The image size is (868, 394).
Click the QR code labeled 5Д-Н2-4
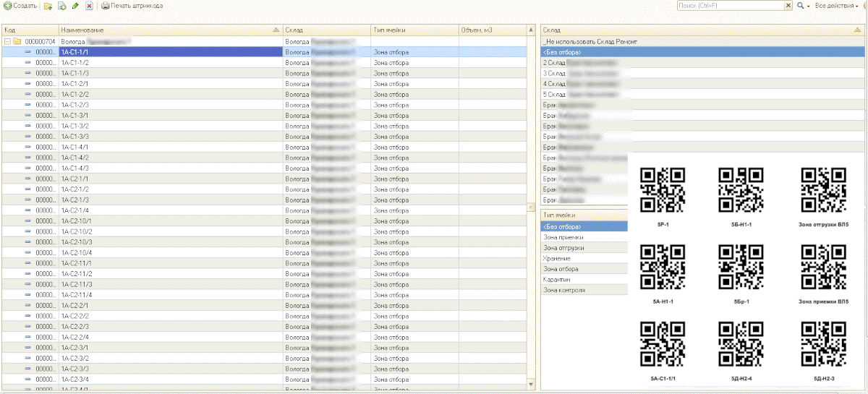click(741, 343)
